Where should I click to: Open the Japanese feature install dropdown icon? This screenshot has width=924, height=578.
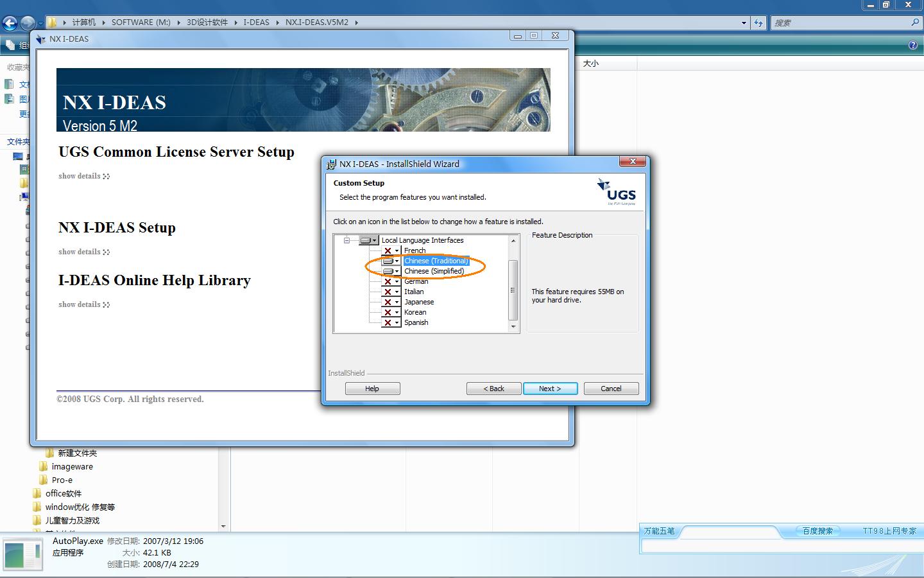click(391, 302)
